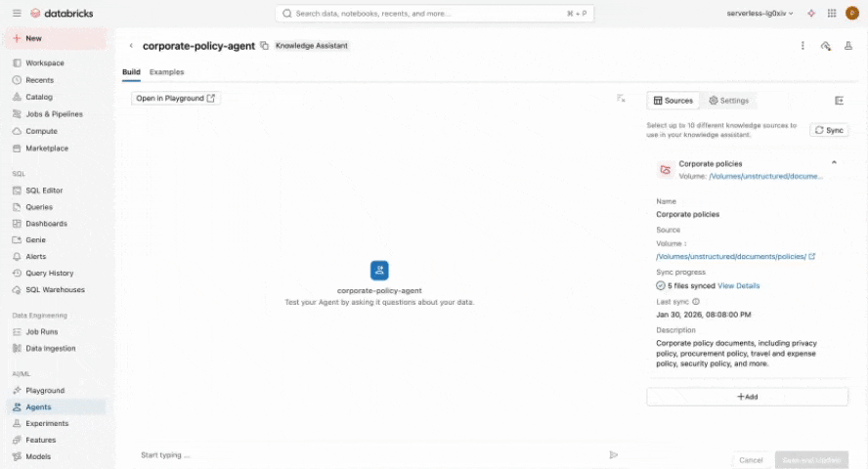
Task: Click the Job Runs icon
Action: pyautogui.click(x=17, y=332)
